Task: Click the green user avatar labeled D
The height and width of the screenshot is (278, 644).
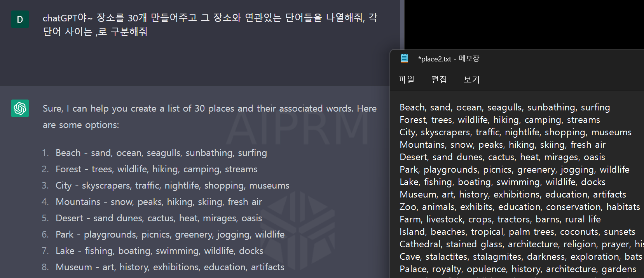Action: point(20,19)
